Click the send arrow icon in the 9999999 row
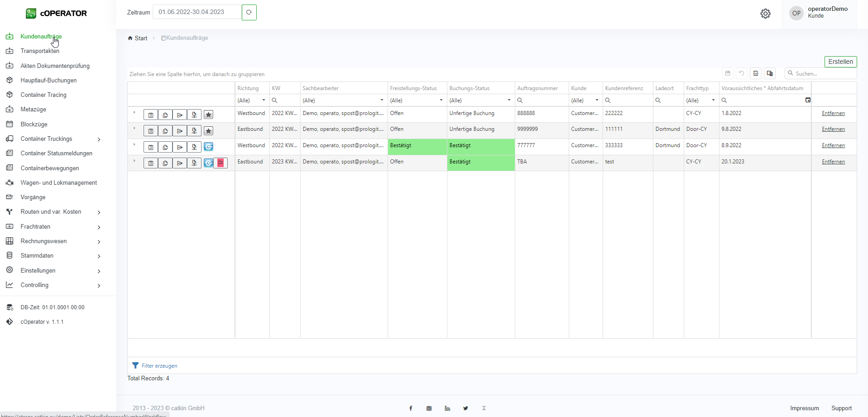Image resolution: width=868 pixels, height=417 pixels. 180,131
